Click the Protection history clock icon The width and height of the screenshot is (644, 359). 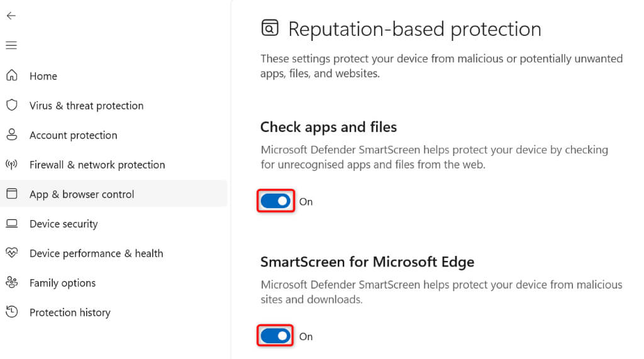click(11, 312)
